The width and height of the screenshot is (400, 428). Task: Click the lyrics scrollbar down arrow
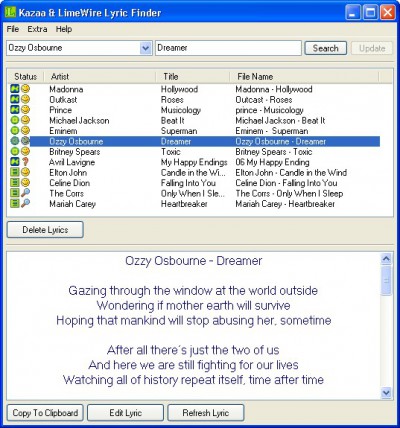click(x=386, y=393)
